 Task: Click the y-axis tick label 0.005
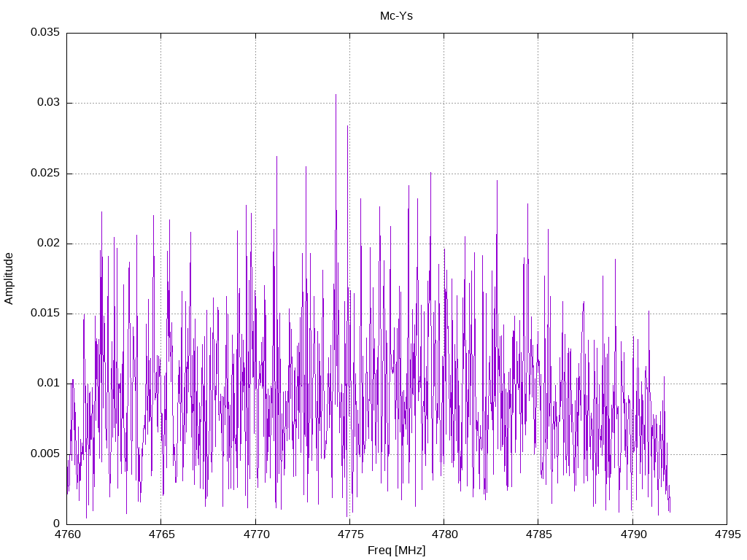point(45,454)
